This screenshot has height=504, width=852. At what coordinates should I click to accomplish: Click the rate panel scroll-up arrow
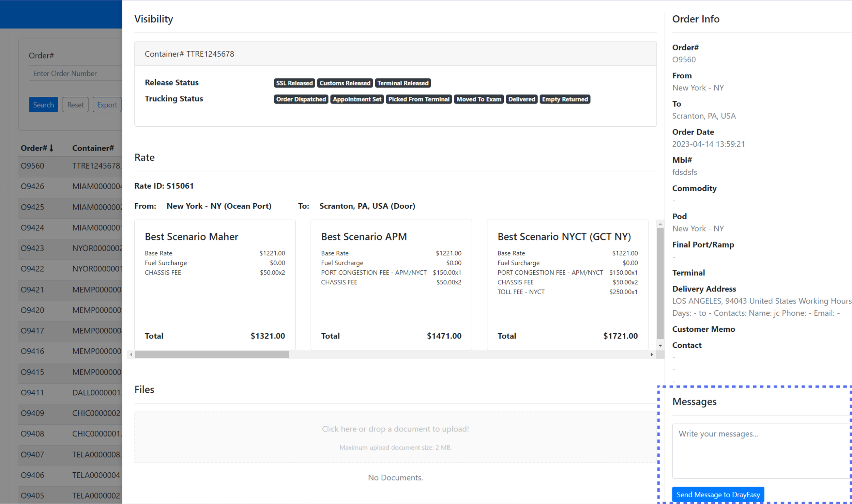tap(660, 224)
